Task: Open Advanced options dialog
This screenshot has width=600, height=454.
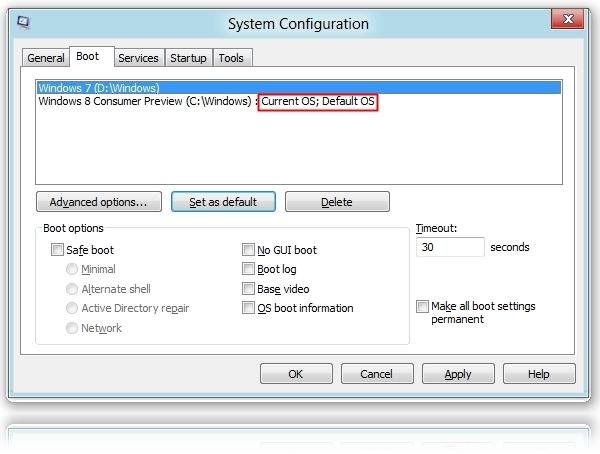Action: (x=99, y=202)
